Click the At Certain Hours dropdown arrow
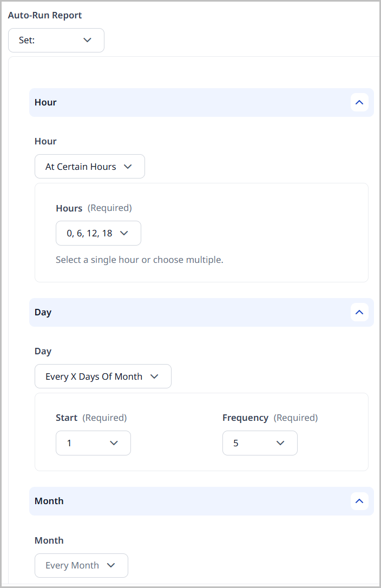The width and height of the screenshot is (381, 588). point(128,166)
